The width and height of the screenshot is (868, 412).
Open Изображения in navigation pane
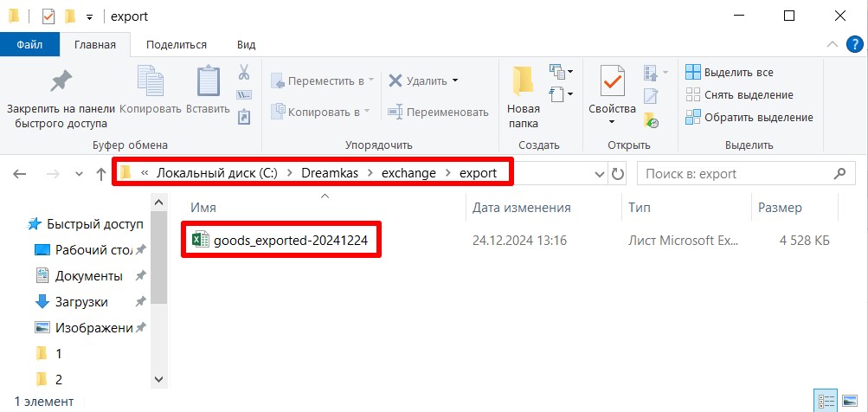(84, 327)
